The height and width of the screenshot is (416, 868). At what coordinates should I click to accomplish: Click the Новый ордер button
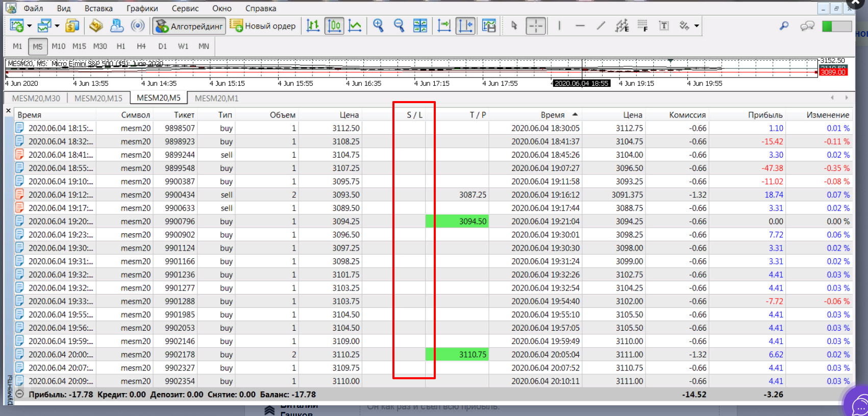tap(263, 26)
